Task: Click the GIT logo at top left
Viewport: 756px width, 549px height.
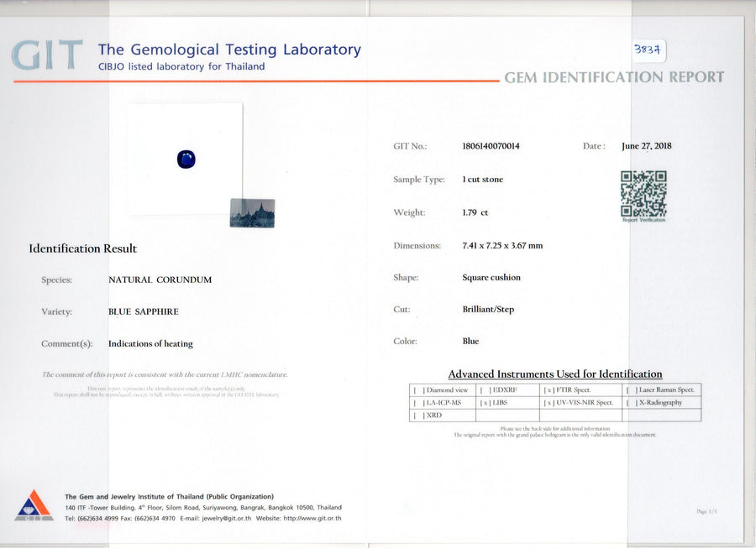Action: pyautogui.click(x=46, y=55)
